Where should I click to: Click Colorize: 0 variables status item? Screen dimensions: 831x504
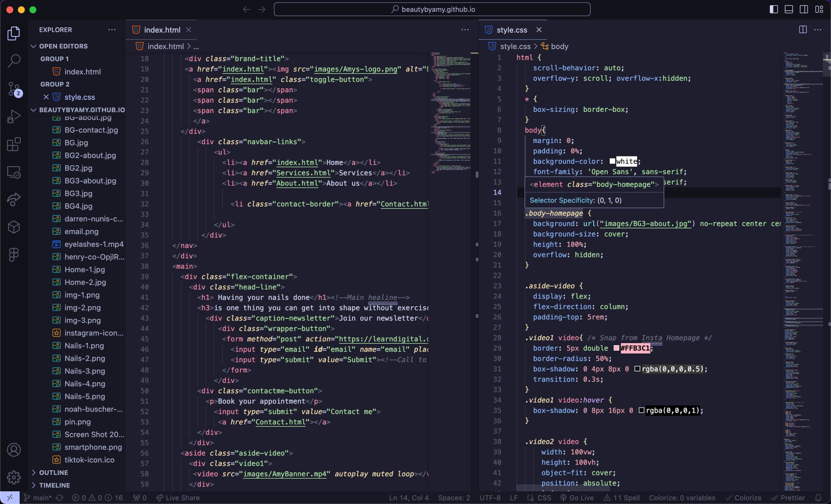682,498
